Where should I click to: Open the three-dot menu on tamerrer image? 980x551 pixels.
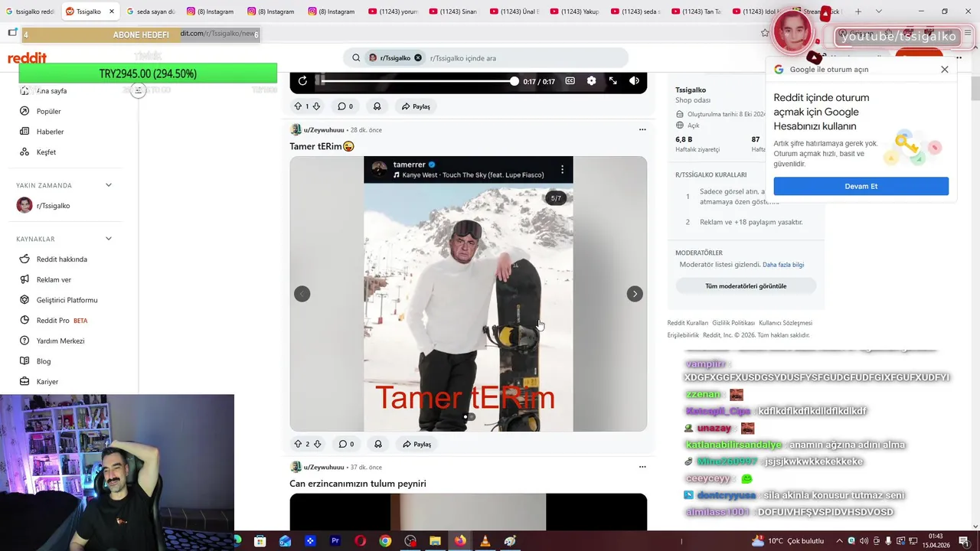(562, 169)
